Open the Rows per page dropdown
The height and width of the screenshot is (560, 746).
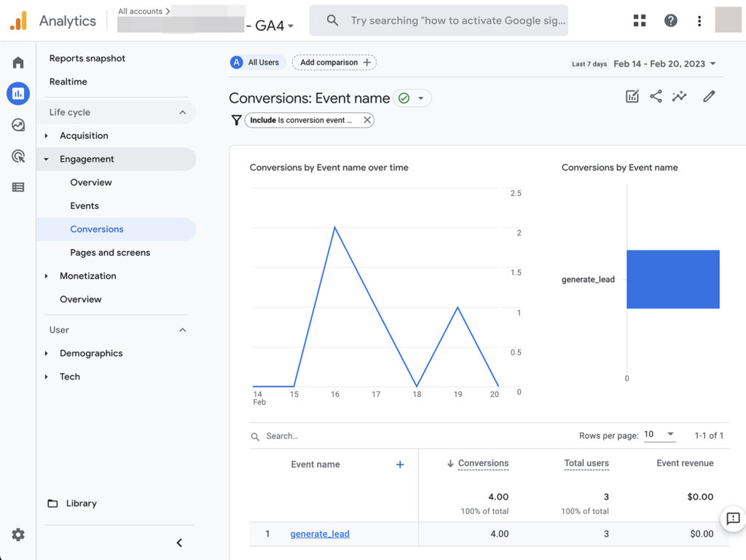[660, 434]
